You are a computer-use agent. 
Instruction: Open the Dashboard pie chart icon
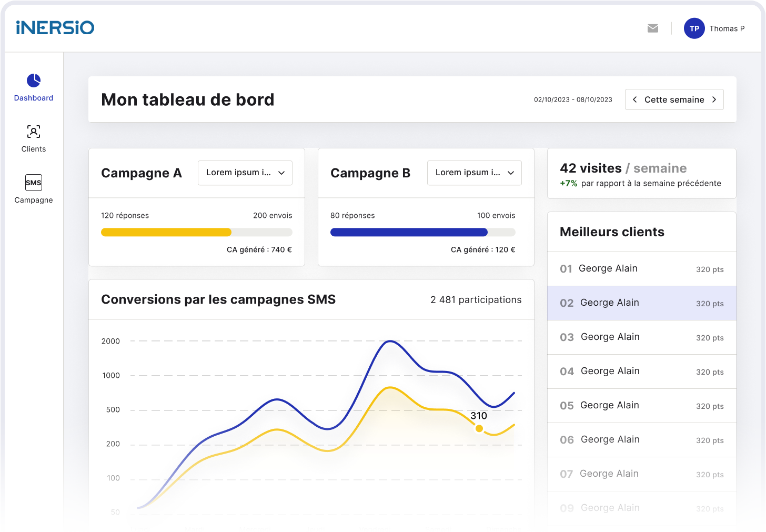(x=34, y=81)
